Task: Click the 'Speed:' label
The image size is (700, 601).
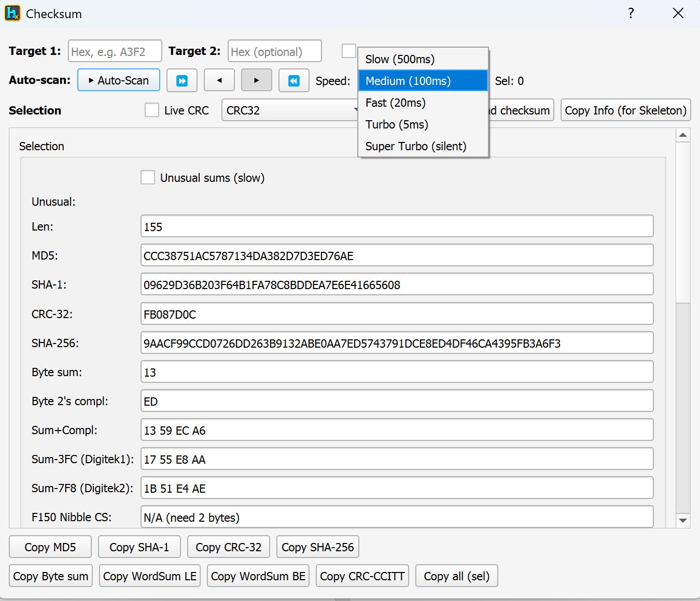Action: point(333,81)
